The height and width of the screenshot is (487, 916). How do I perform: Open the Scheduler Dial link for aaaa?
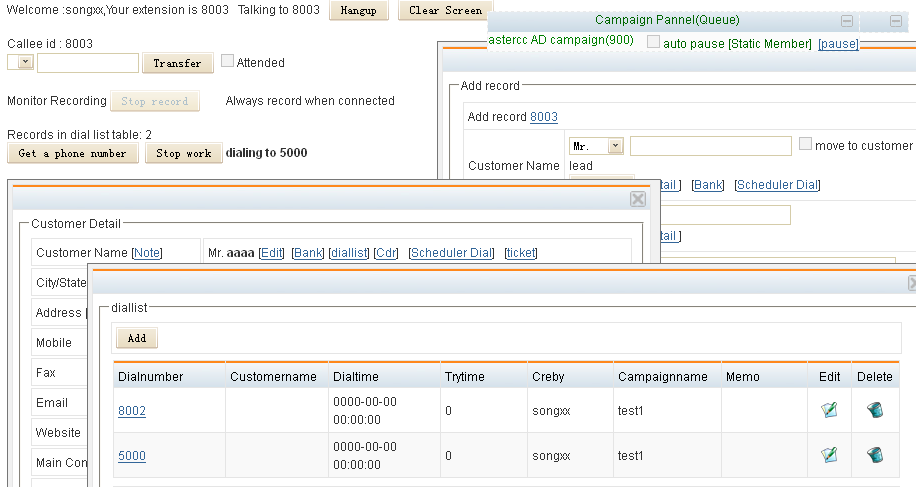451,253
